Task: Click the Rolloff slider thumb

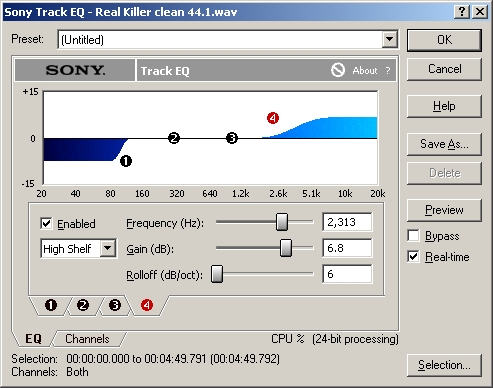Action: pos(217,274)
